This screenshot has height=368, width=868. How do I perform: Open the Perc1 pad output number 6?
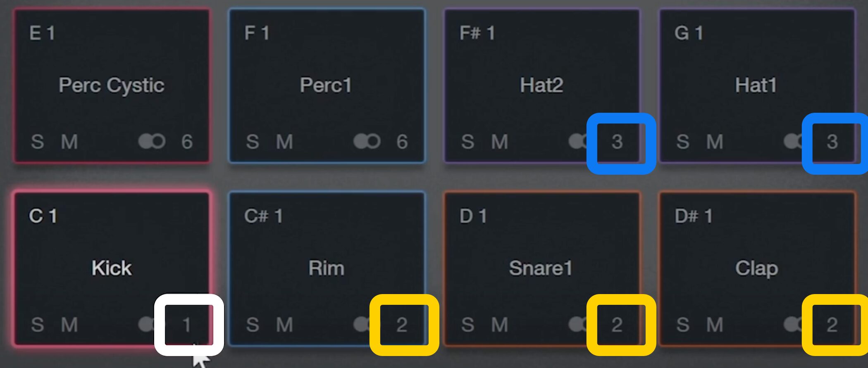click(402, 142)
